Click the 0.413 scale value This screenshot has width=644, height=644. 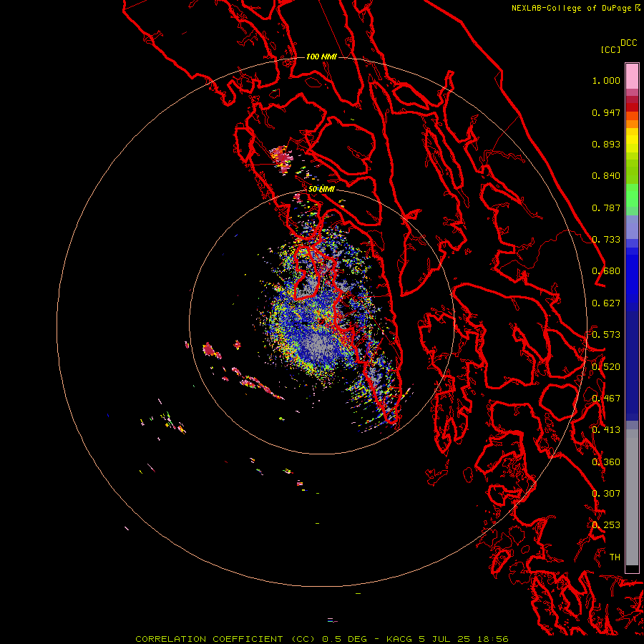606,430
